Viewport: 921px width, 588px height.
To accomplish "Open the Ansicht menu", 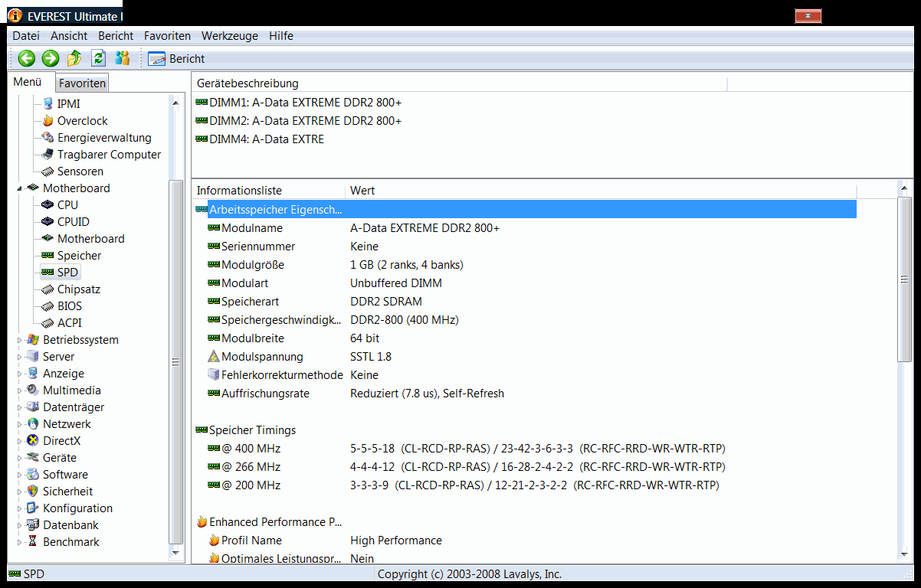I will (x=69, y=36).
